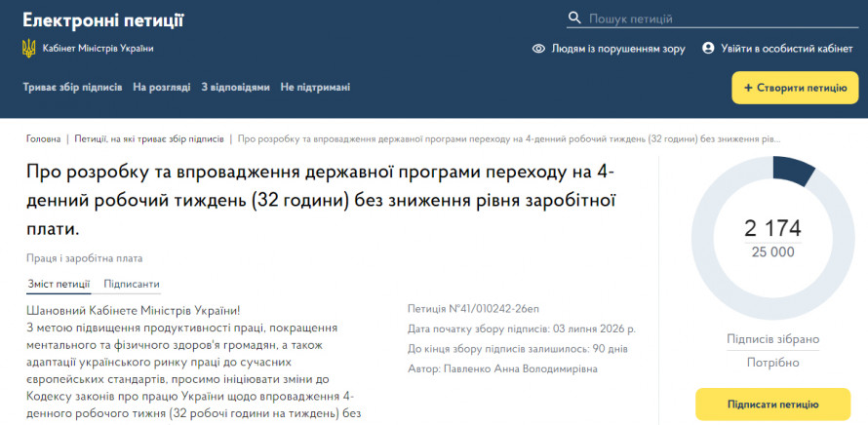This screenshot has width=868, height=425.
Task: Open the Не підтримані menu item
Action: 316,88
